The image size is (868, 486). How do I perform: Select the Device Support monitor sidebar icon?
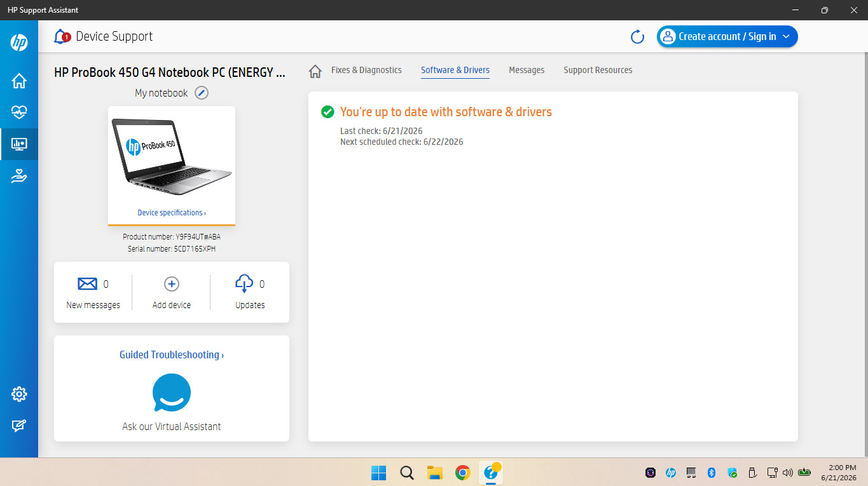pos(19,144)
